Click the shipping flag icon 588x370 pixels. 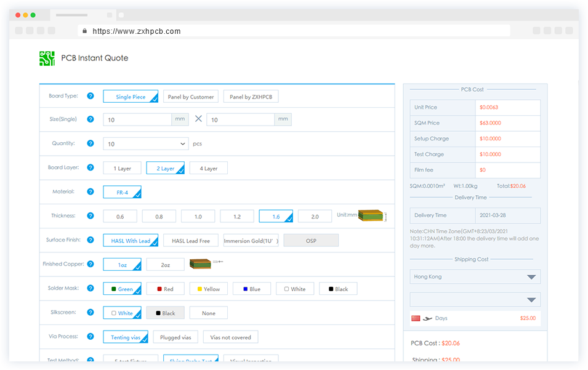click(416, 318)
